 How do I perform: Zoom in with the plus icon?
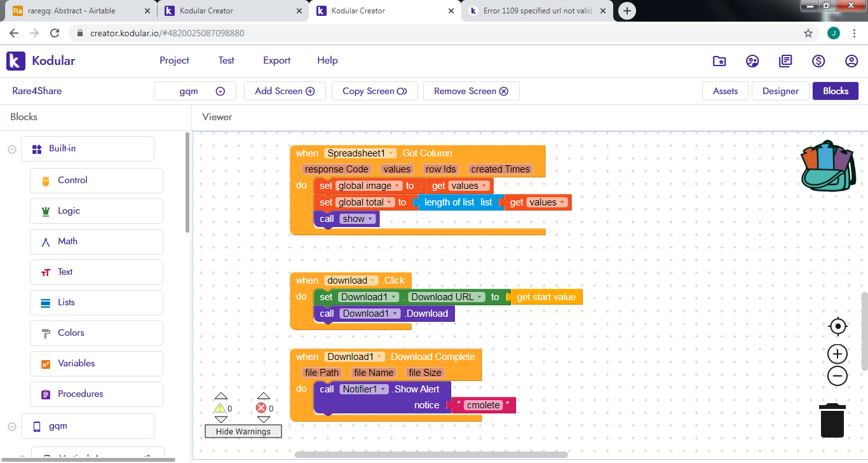pos(838,354)
